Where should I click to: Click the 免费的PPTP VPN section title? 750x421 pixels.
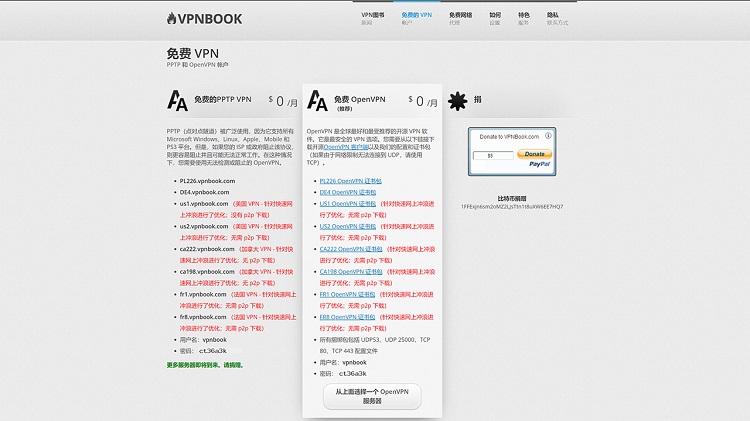click(222, 100)
